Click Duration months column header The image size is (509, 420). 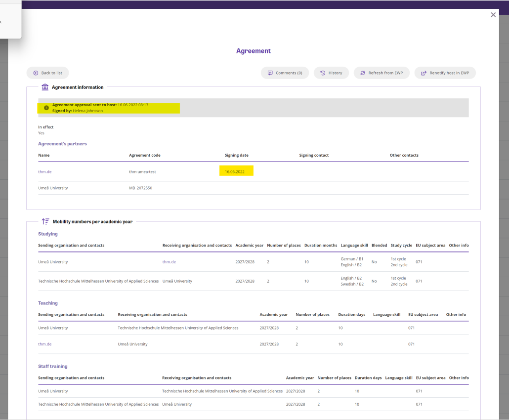[321, 245]
